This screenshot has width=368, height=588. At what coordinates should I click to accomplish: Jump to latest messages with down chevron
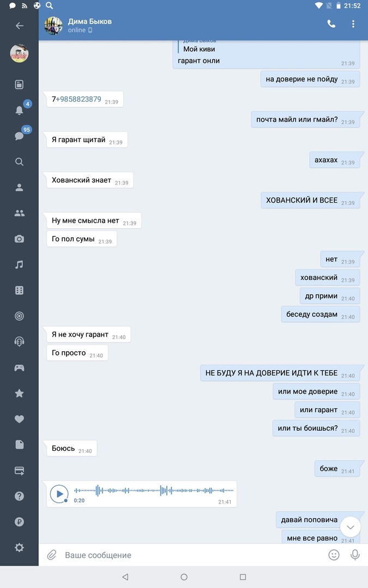coord(351,527)
